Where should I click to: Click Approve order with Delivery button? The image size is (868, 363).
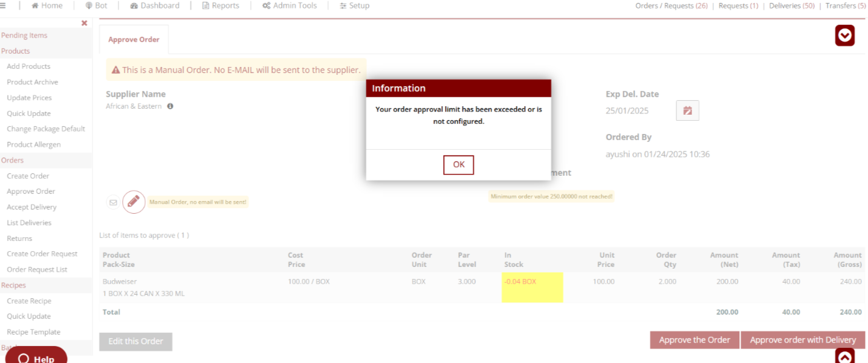click(x=803, y=340)
